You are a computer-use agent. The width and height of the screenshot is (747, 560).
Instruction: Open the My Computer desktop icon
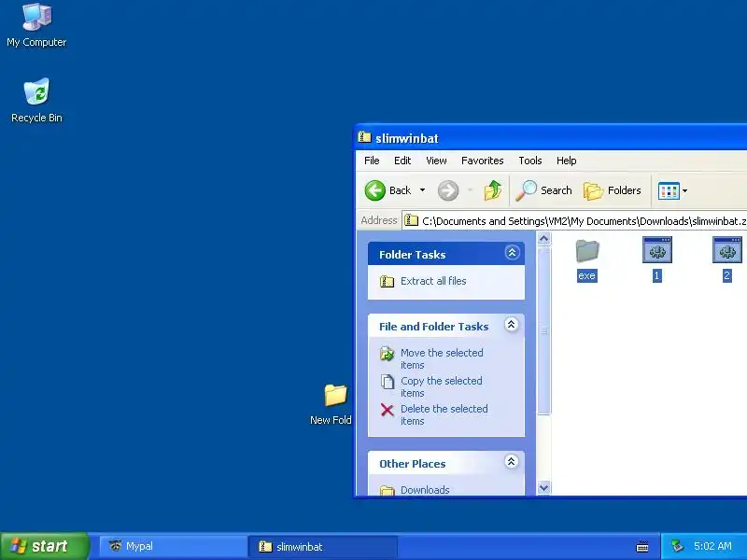coord(36,25)
